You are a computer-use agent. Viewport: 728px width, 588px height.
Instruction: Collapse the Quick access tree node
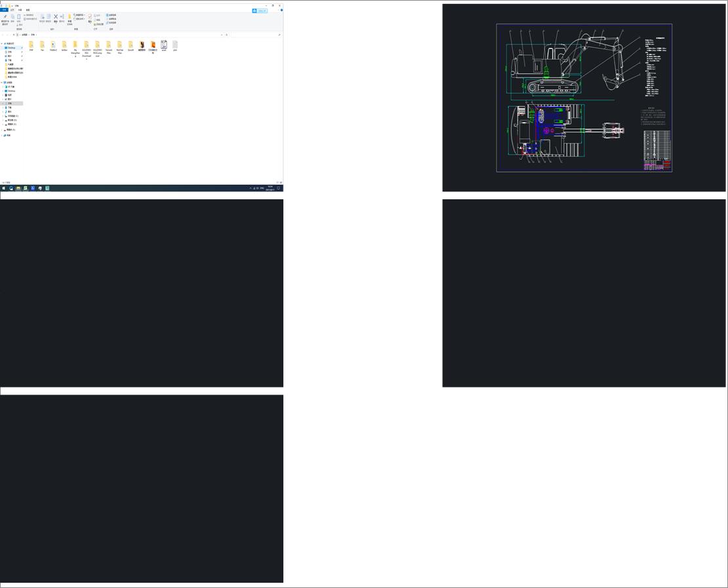[2, 44]
